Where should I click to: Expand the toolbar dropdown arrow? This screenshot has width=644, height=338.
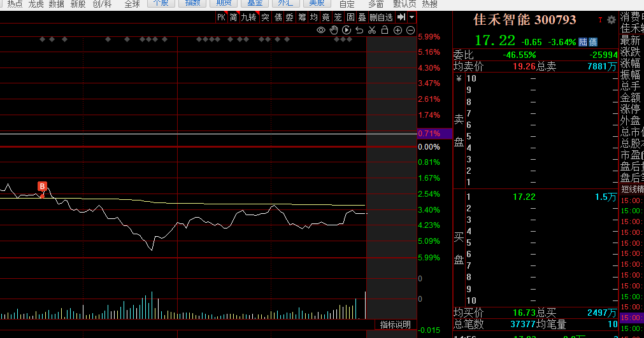[411, 17]
